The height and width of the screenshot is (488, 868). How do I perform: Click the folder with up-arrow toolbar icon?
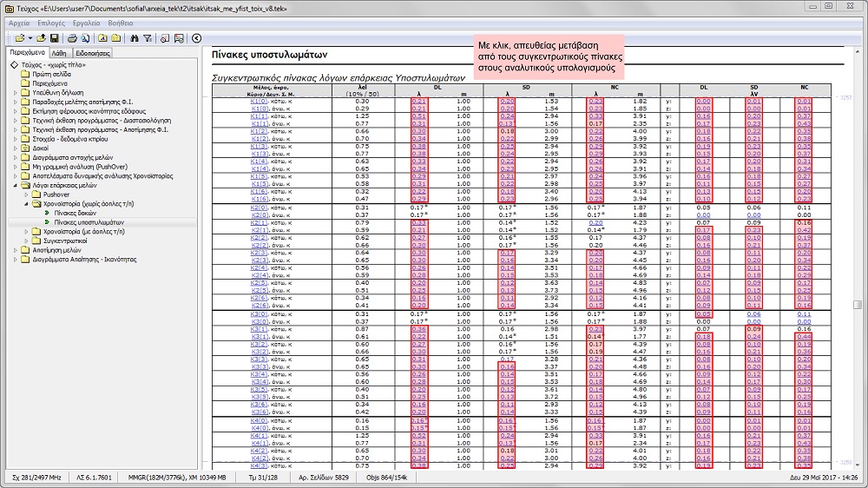click(x=41, y=38)
